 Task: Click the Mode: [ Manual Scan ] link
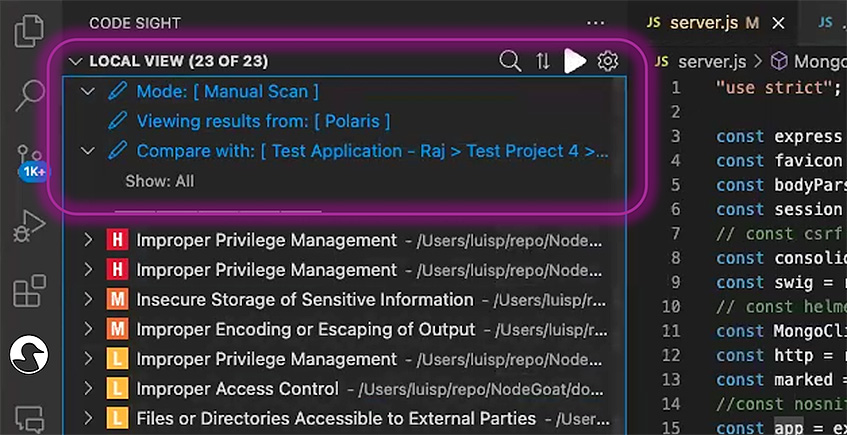click(227, 91)
